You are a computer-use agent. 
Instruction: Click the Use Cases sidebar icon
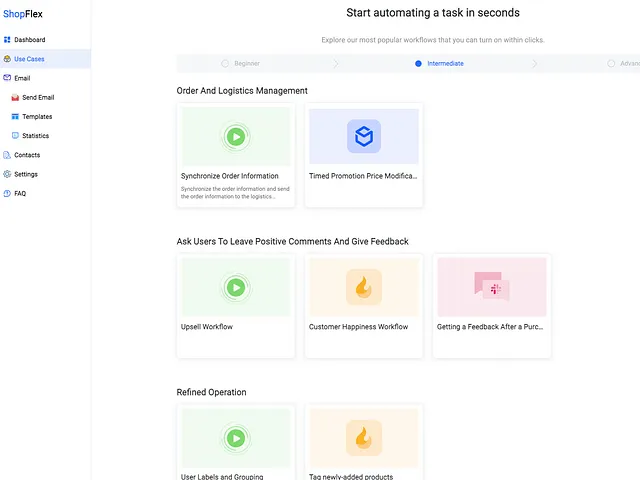(7, 59)
